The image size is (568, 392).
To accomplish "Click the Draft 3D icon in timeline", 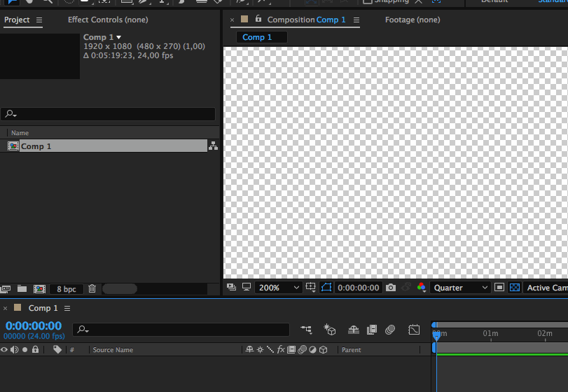I will pyautogui.click(x=329, y=329).
